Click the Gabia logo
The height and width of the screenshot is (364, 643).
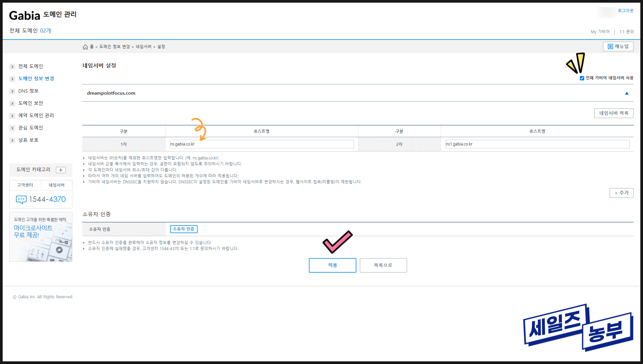(x=25, y=16)
